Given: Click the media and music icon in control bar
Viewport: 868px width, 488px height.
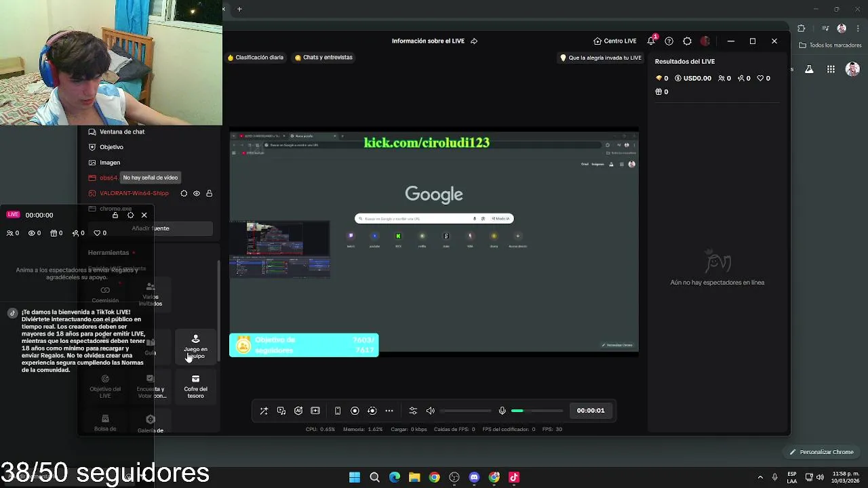Looking at the screenshot, I should 281,411.
